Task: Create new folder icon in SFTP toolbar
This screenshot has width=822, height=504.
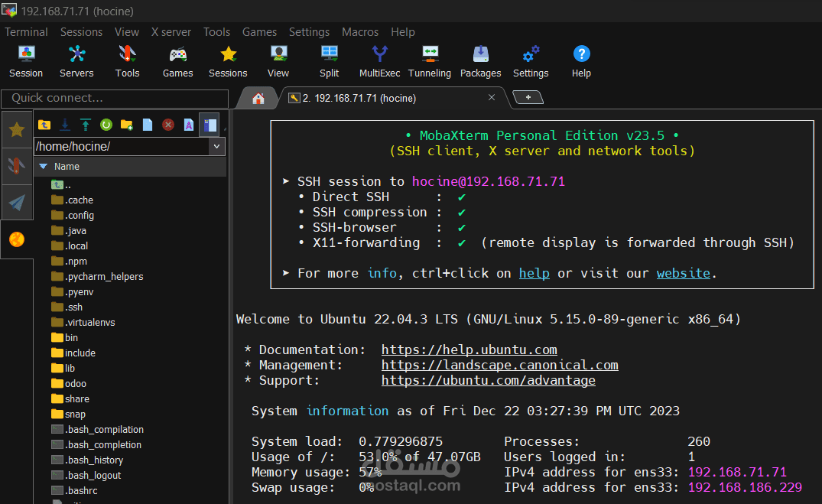Action: [127, 125]
